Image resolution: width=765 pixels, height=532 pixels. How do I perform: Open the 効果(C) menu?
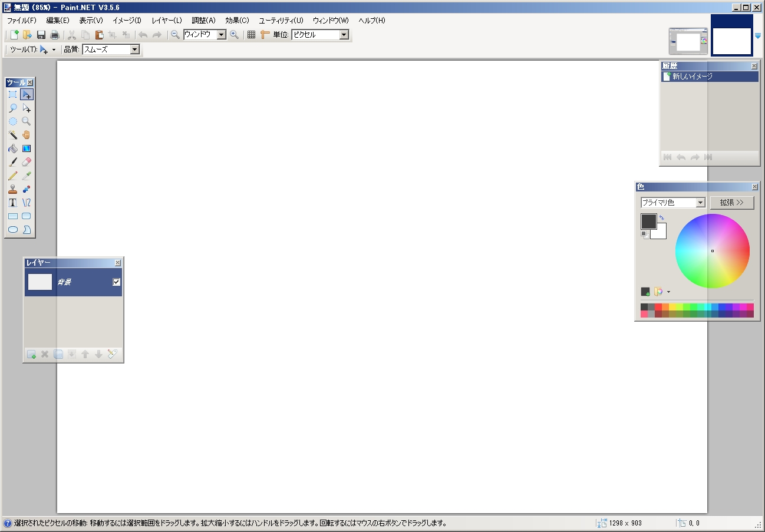click(237, 21)
